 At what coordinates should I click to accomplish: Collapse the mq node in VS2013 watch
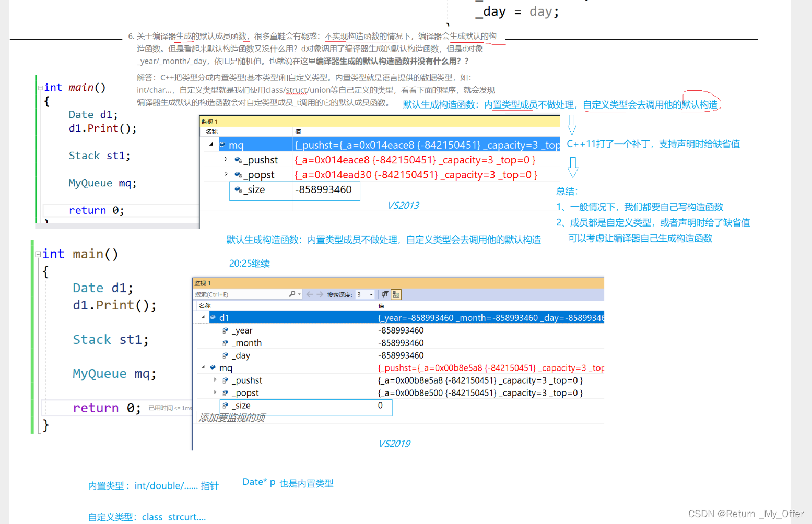[x=211, y=145]
